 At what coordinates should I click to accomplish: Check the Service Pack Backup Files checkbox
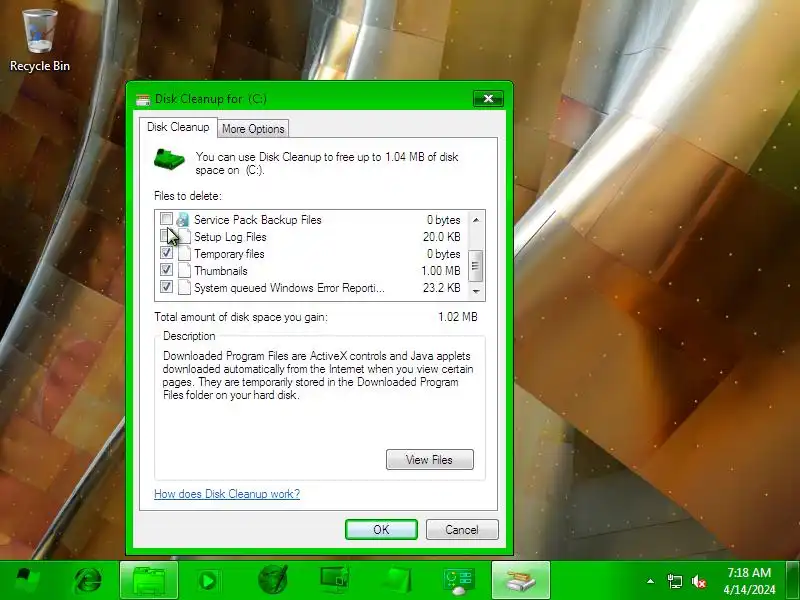pyautogui.click(x=166, y=219)
